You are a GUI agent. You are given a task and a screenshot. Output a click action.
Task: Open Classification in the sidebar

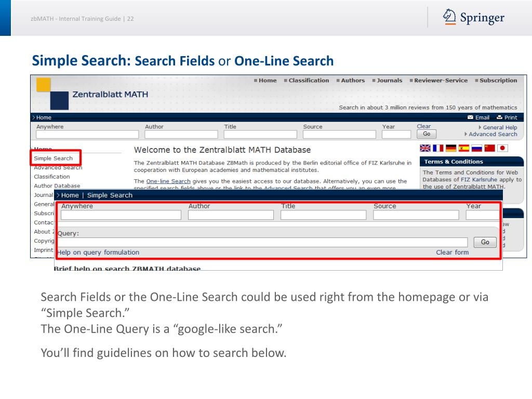click(x=52, y=177)
